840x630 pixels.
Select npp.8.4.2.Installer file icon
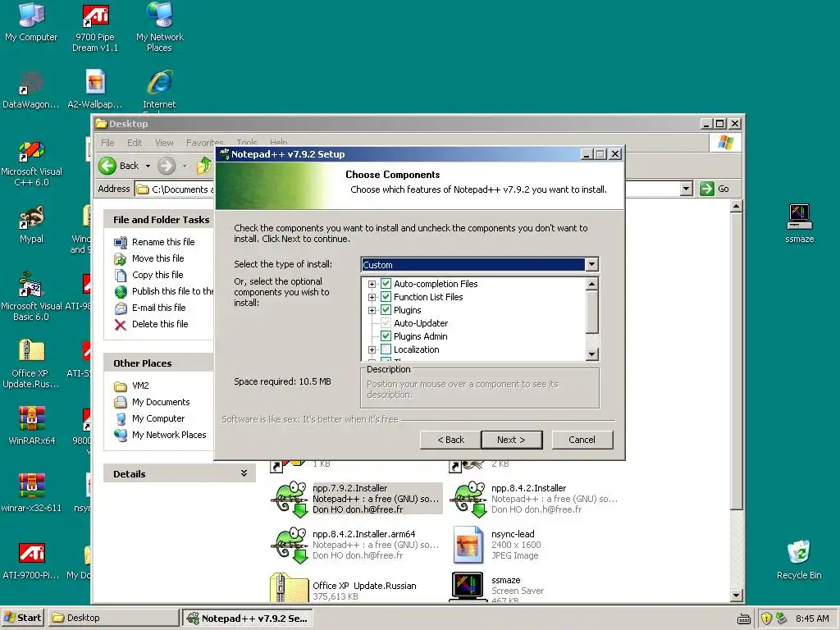[470, 498]
